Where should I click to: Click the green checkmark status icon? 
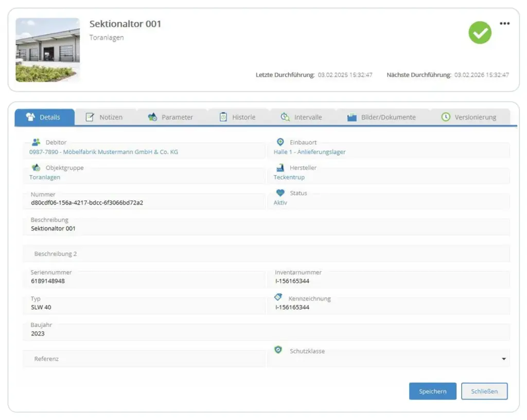click(480, 33)
